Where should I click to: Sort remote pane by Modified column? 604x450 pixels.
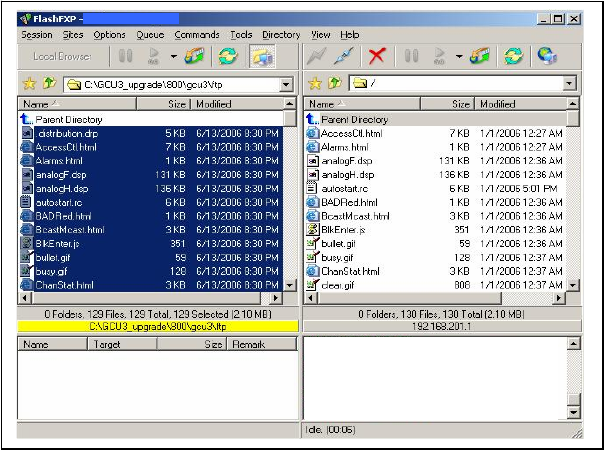(521, 104)
